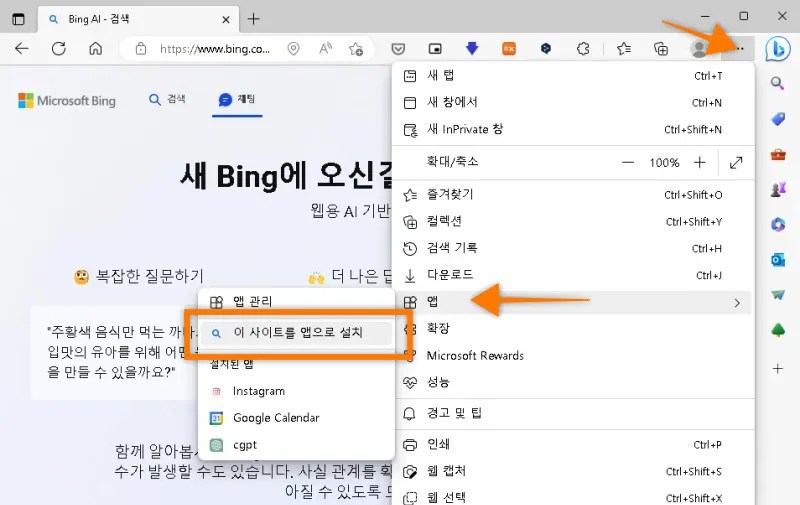800x505 pixels.
Task: Enable read aloud from address bar
Action: pyautogui.click(x=325, y=49)
